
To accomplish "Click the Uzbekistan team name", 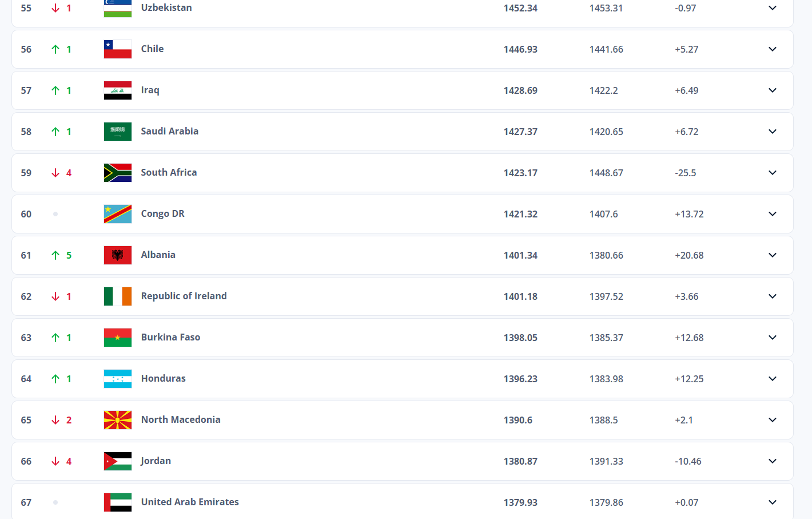I will tap(166, 7).
